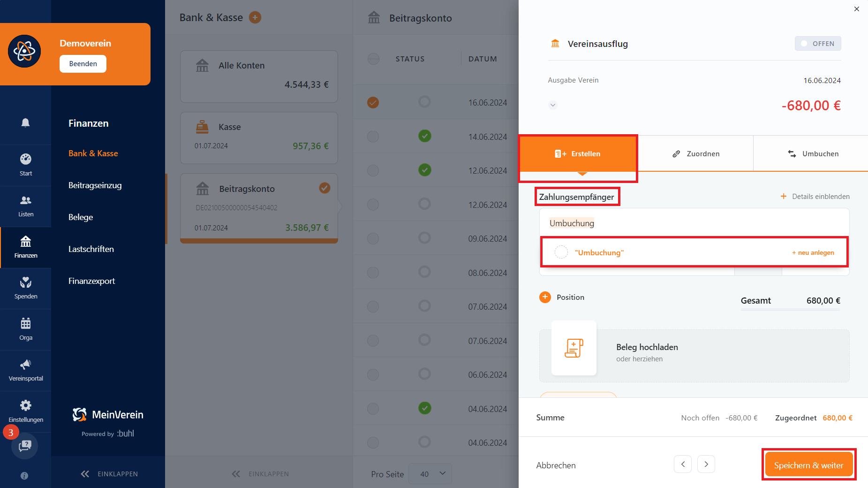Open Listen members icon
The image size is (868, 488).
coord(26,200)
